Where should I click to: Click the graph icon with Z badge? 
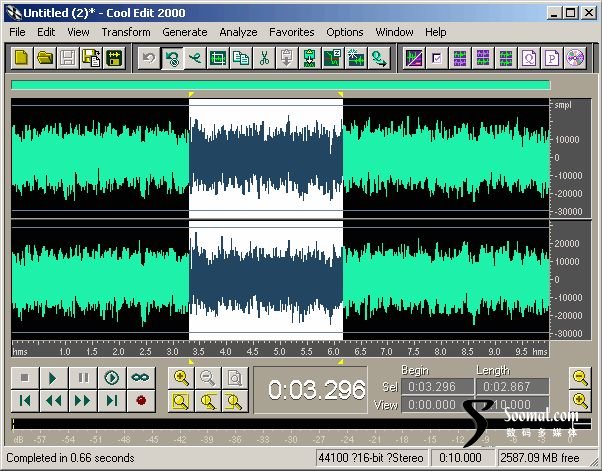332,58
